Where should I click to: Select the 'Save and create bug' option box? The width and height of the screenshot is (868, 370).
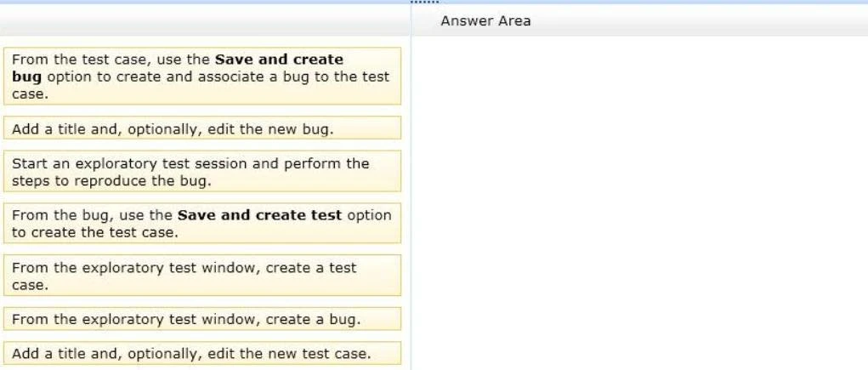coord(201,77)
